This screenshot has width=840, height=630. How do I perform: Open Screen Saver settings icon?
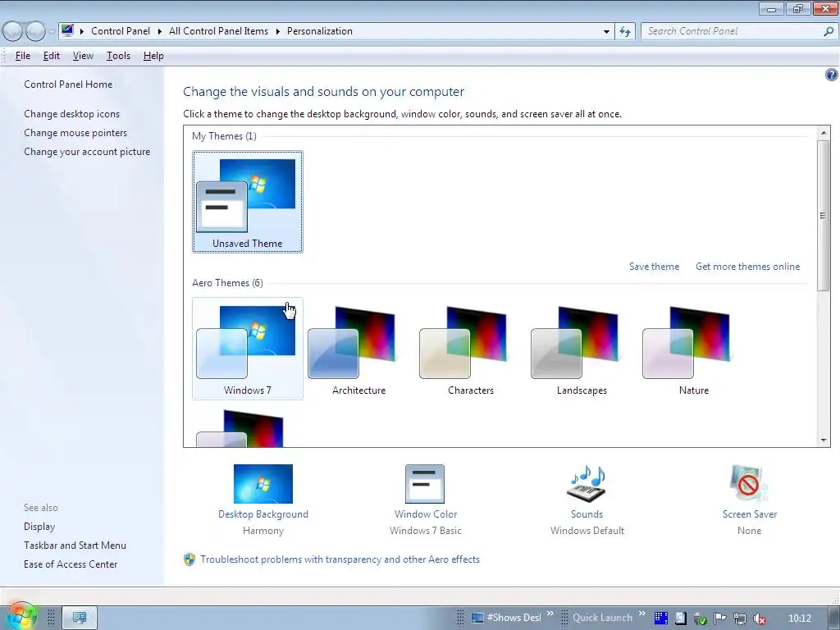[x=749, y=484]
